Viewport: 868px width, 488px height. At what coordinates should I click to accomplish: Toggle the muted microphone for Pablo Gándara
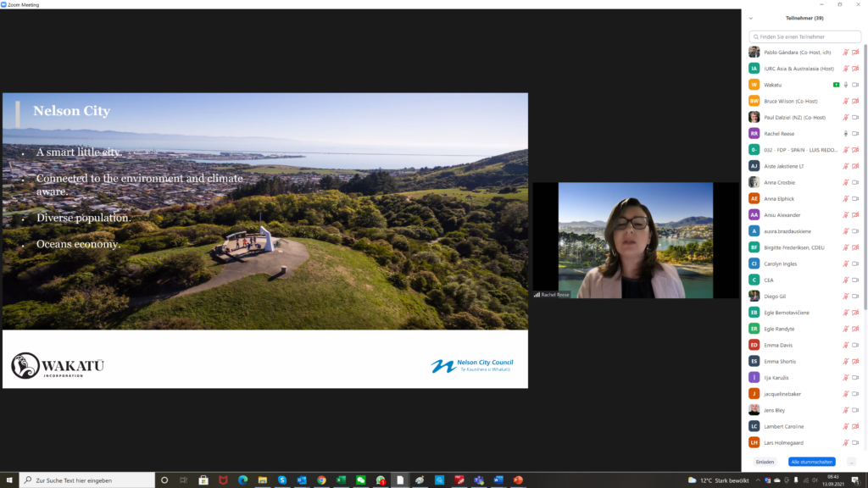point(845,53)
